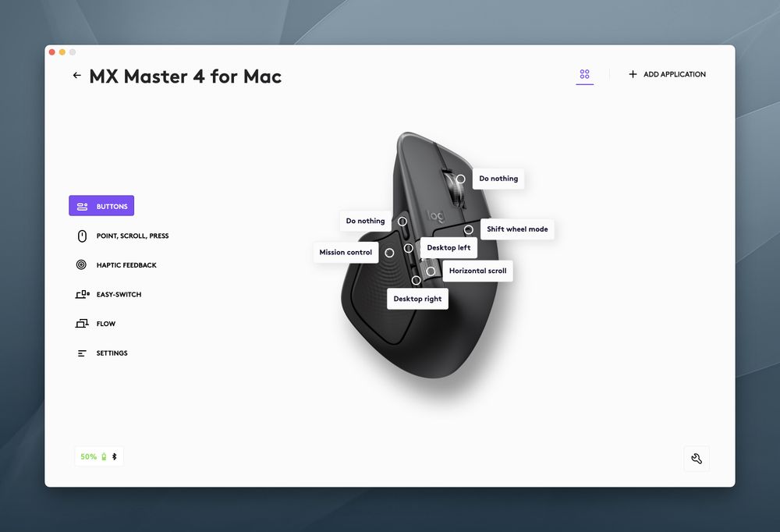Click the Easy-Switch devices icon
The width and height of the screenshot is (780, 532).
82,294
